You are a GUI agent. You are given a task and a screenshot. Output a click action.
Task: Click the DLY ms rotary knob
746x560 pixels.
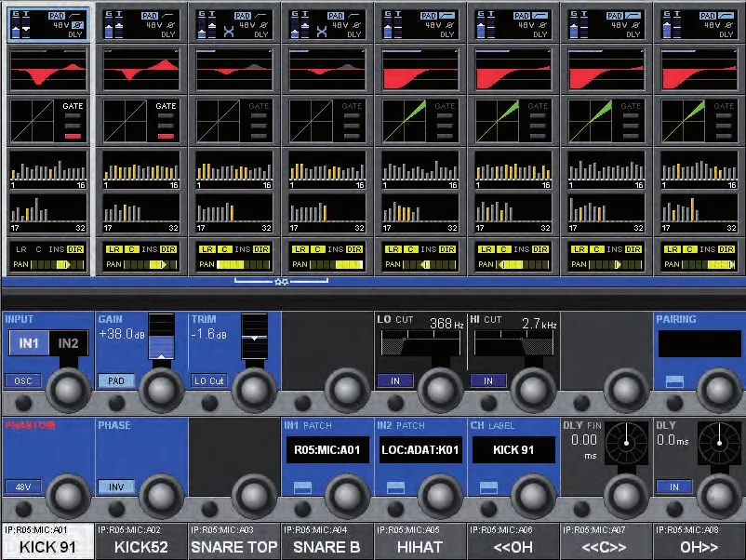coord(719,496)
